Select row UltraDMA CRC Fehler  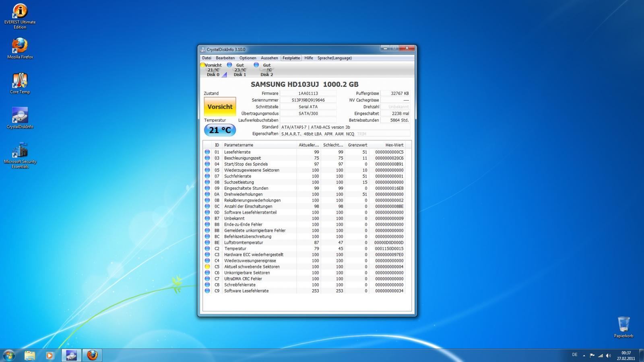(304, 279)
